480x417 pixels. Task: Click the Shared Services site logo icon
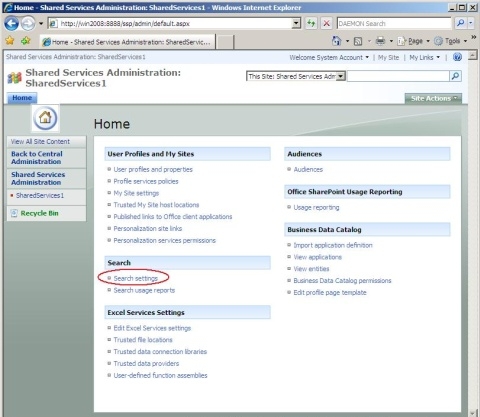click(14, 78)
